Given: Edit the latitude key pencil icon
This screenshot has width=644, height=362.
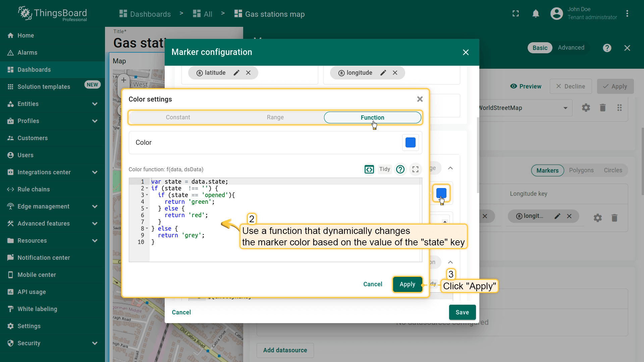Looking at the screenshot, I should click(x=236, y=73).
